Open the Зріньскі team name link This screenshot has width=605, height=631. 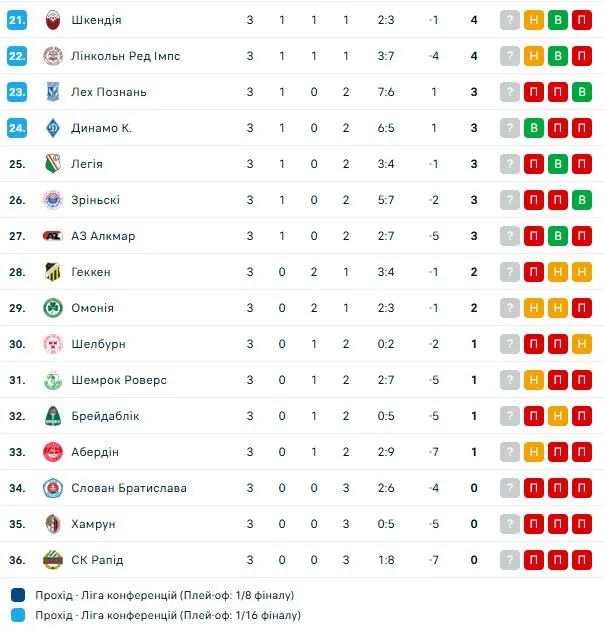click(96, 200)
